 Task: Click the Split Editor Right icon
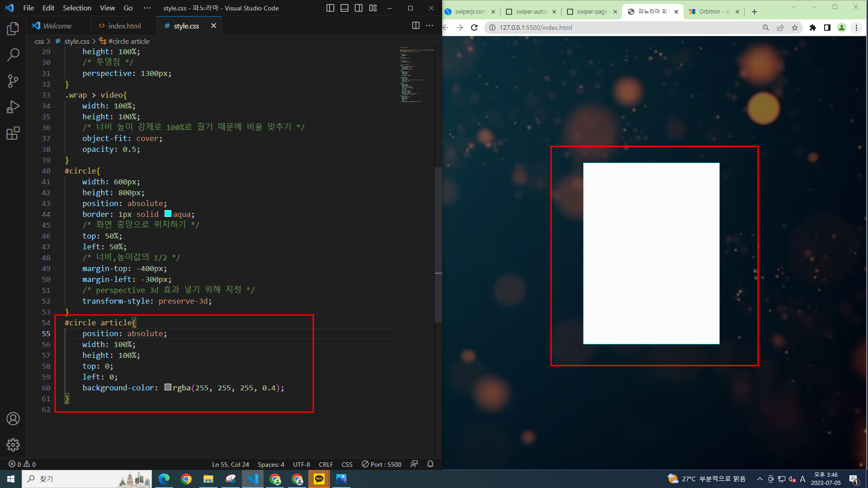pos(415,26)
